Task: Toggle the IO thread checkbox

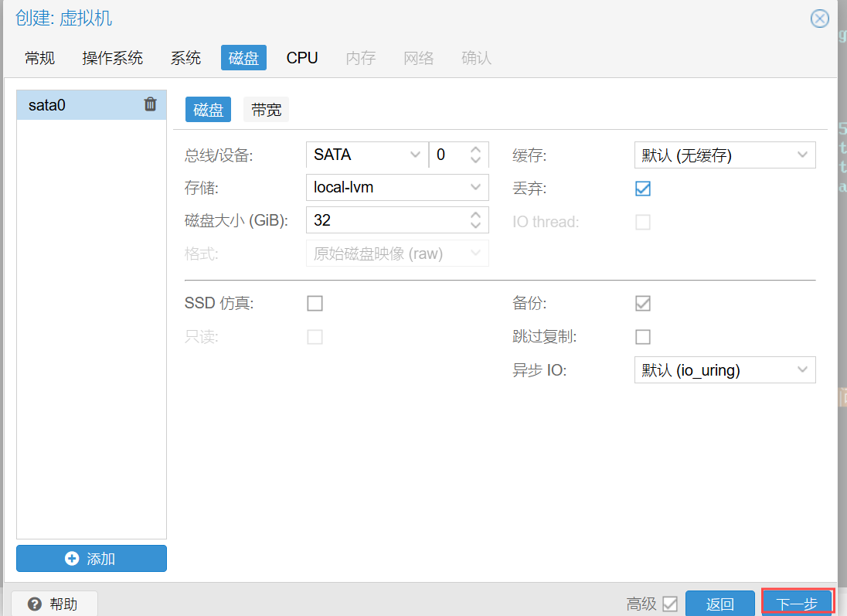Action: click(x=643, y=222)
